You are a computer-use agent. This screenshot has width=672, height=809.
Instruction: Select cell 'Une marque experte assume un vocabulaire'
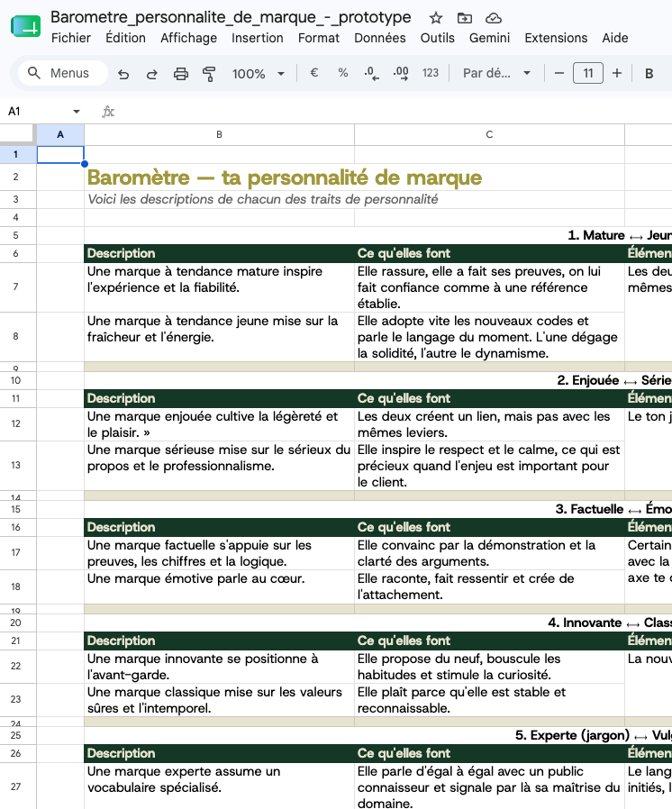(x=219, y=786)
